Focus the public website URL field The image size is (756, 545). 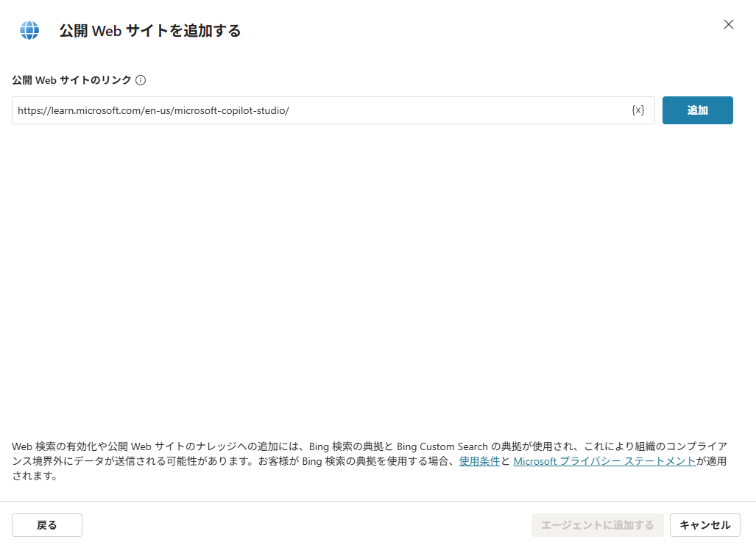333,110
